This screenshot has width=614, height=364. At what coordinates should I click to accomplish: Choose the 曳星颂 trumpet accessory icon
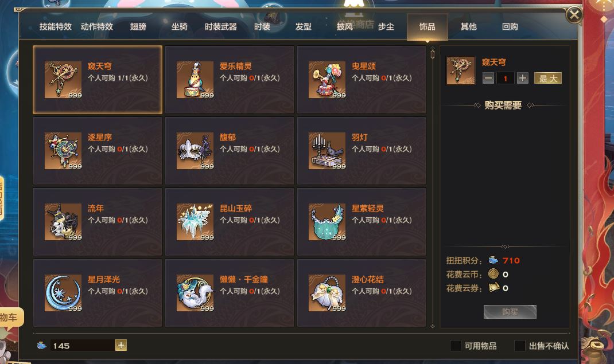tap(327, 79)
